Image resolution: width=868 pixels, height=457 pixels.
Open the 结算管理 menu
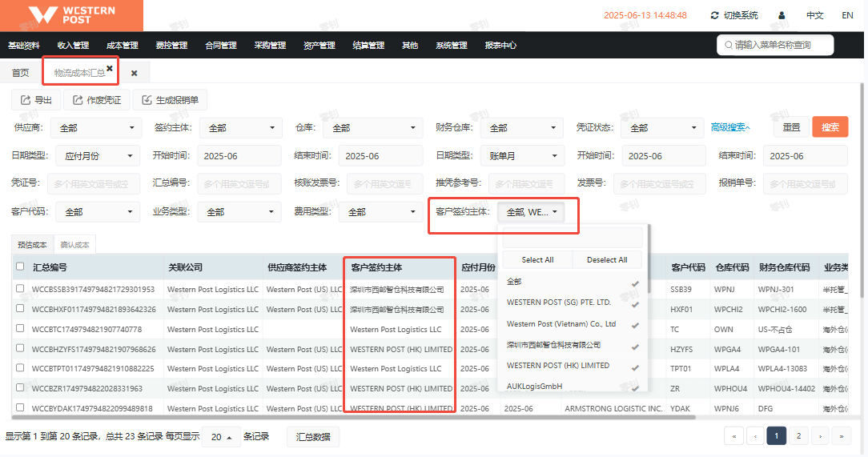(368, 46)
